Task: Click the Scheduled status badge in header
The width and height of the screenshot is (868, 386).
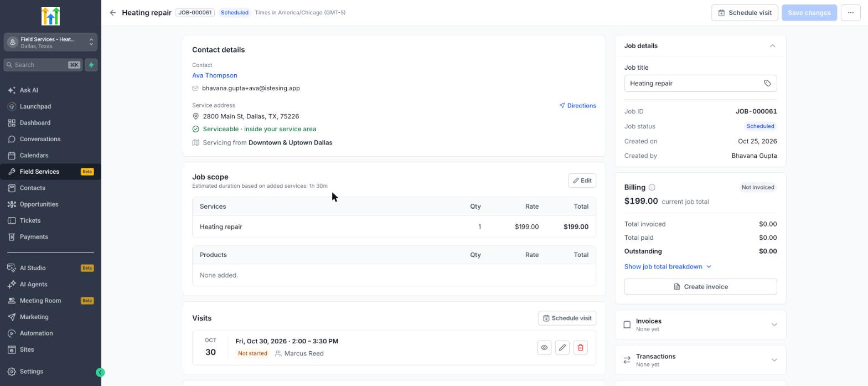Action: coord(234,12)
